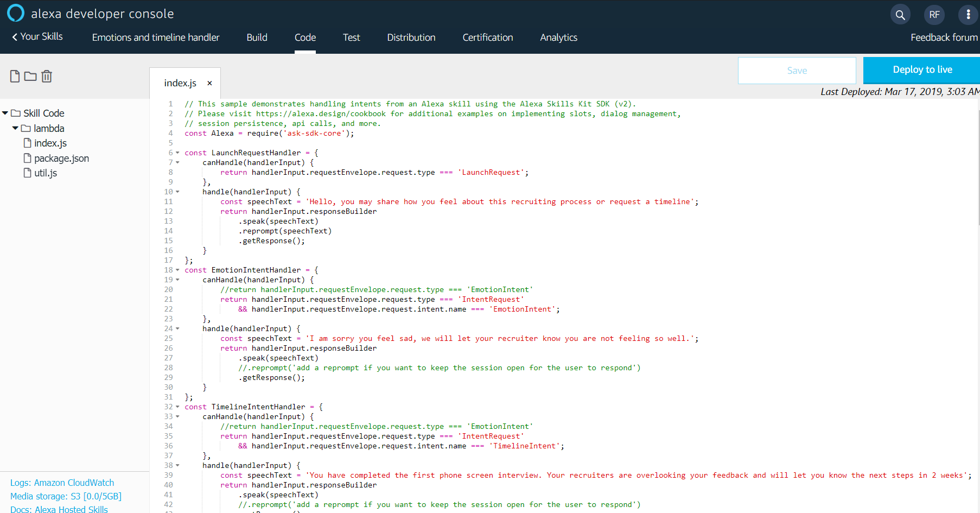
Task: View the Analytics tab
Action: click(558, 37)
